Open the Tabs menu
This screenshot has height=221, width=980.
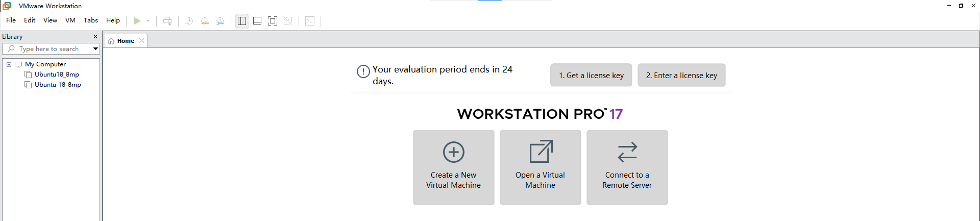click(91, 20)
